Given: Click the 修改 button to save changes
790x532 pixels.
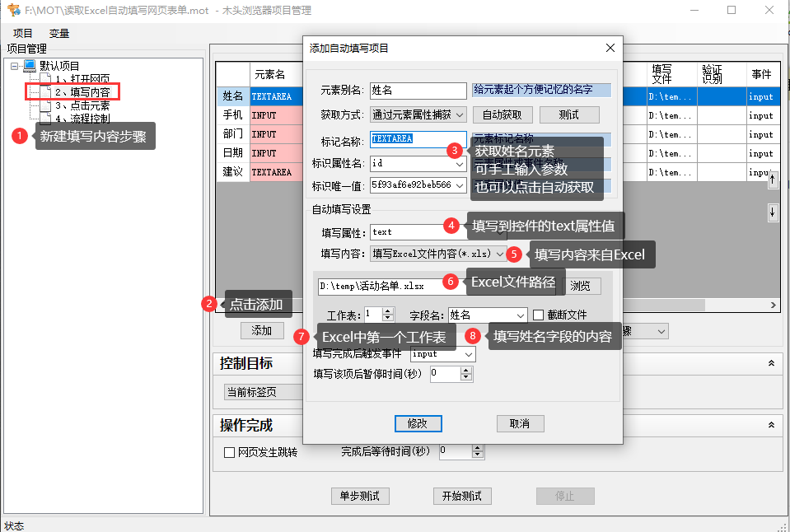Looking at the screenshot, I should 418,423.
